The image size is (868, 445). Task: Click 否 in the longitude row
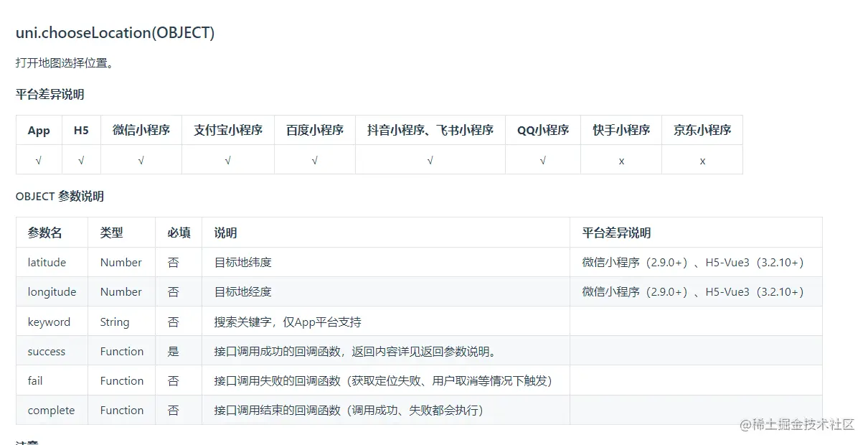click(173, 292)
